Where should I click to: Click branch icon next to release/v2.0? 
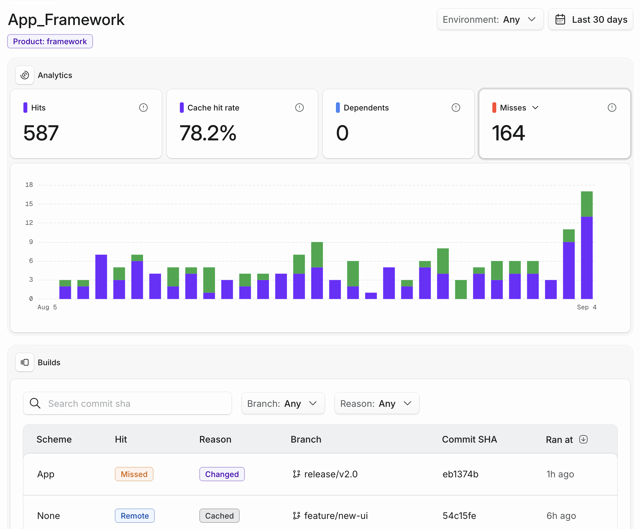[296, 474]
